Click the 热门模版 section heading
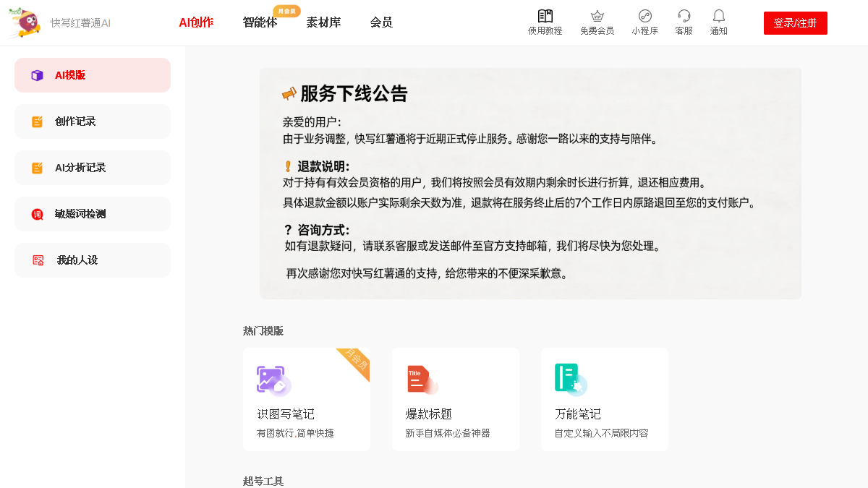This screenshot has width=868, height=488. (x=263, y=331)
